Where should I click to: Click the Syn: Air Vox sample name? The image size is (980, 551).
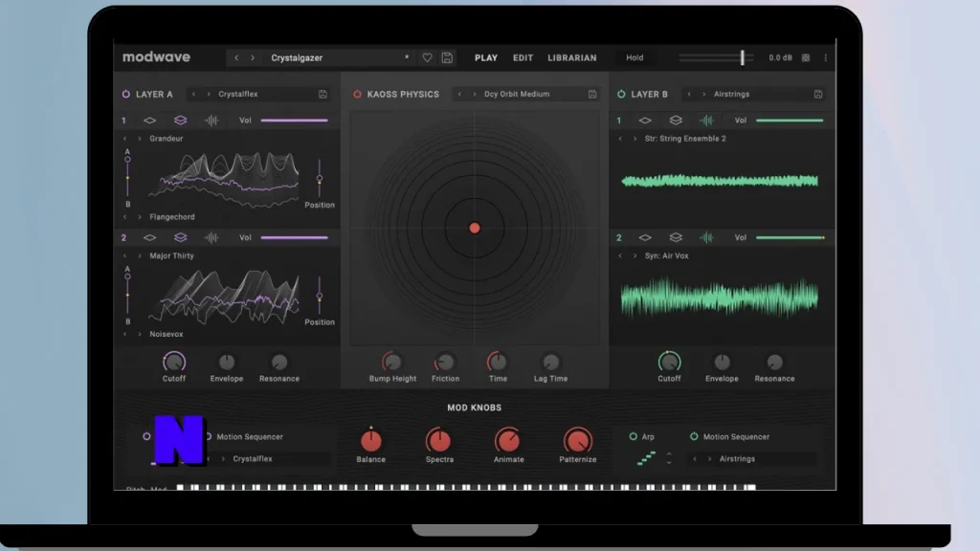[666, 256]
